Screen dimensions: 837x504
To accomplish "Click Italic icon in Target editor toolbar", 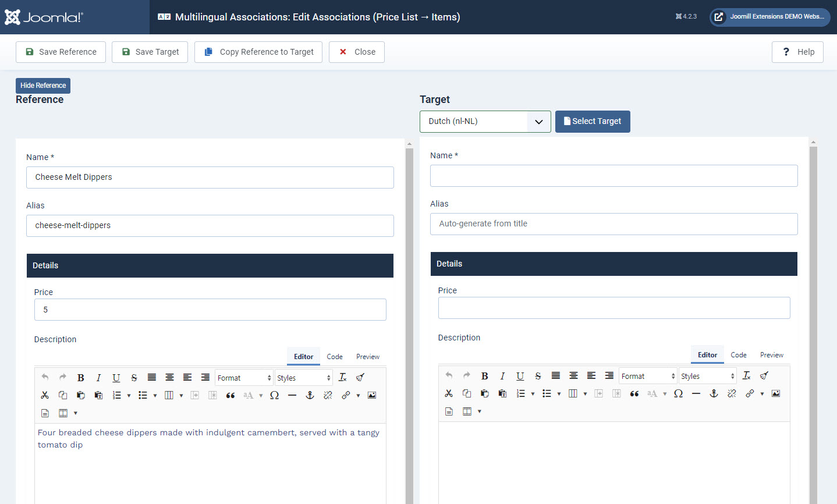I will point(502,376).
